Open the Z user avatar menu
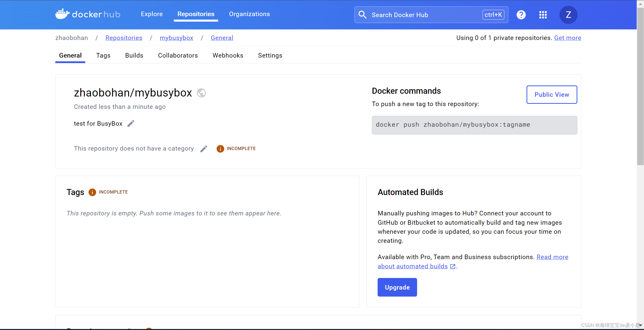Screen dimensions: 644x330 568,15
